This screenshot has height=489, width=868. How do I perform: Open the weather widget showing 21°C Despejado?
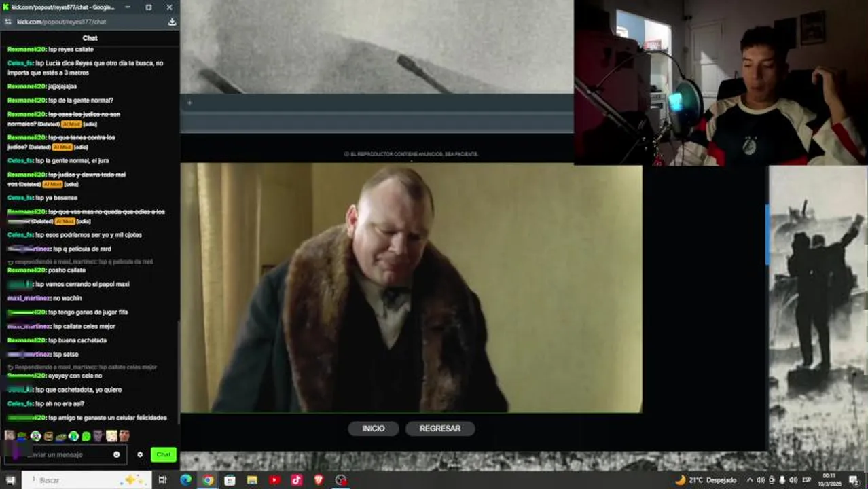[705, 480]
